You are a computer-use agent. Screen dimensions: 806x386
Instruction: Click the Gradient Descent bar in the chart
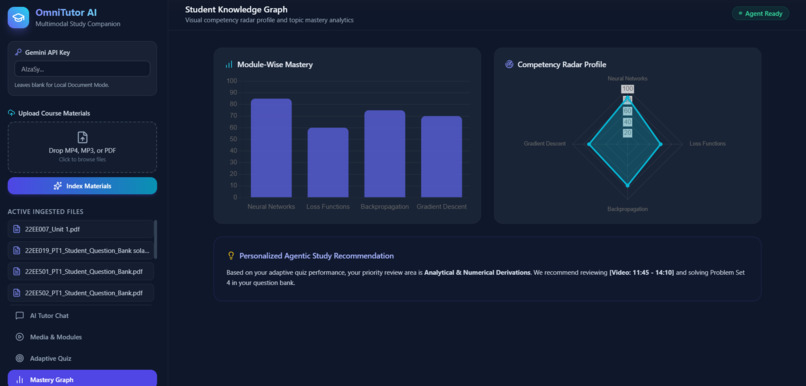441,157
